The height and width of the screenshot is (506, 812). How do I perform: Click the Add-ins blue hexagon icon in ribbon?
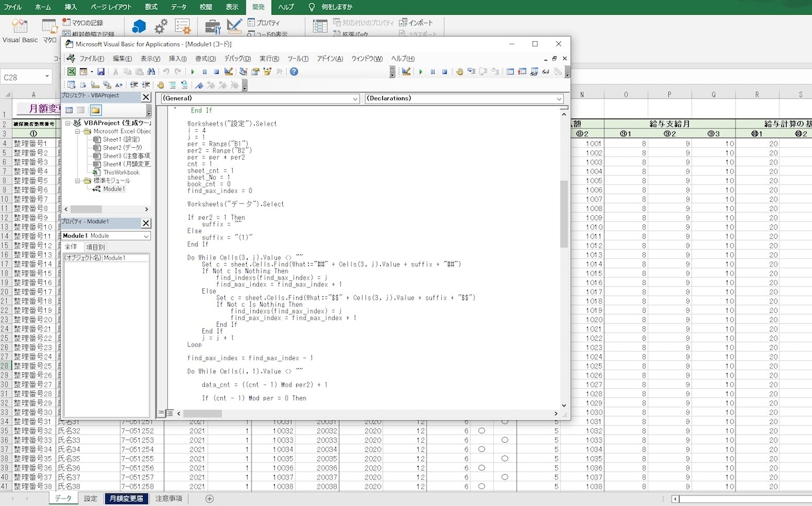pos(138,26)
